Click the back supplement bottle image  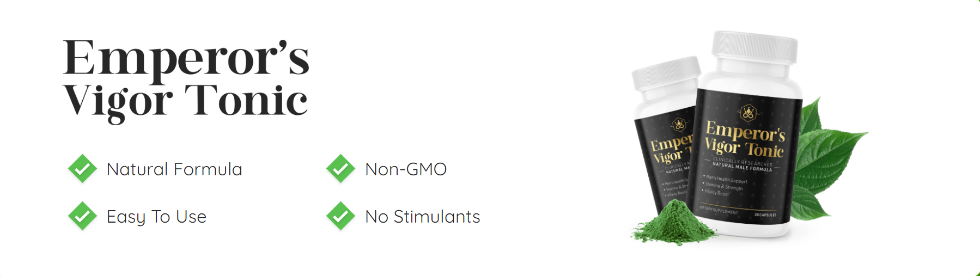pyautogui.click(x=665, y=136)
